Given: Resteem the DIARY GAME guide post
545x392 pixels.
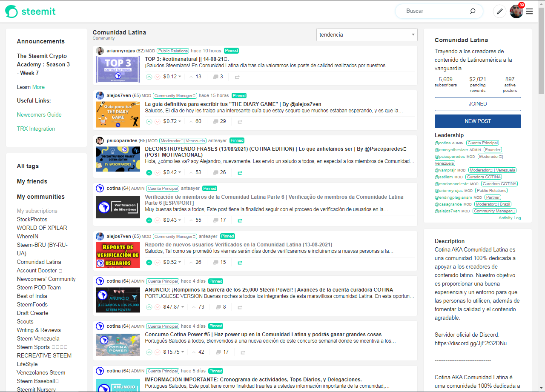Looking at the screenshot, I should (240, 122).
